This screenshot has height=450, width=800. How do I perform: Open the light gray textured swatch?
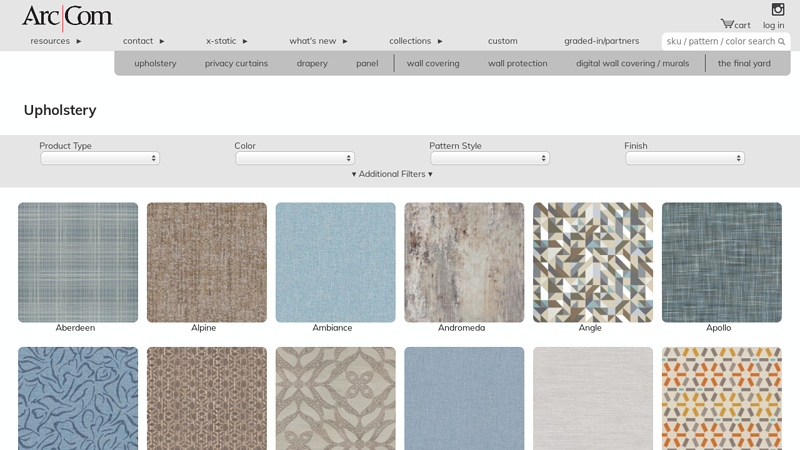593,398
